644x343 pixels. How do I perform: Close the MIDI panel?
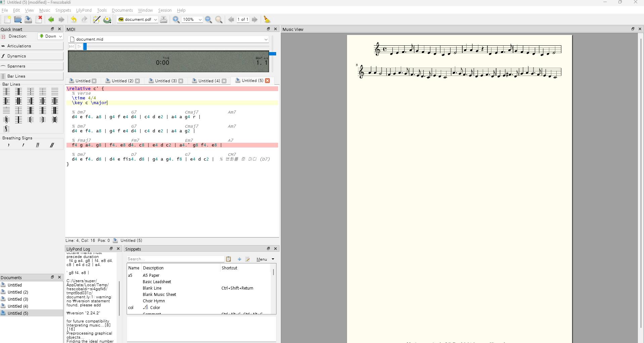pyautogui.click(x=275, y=29)
